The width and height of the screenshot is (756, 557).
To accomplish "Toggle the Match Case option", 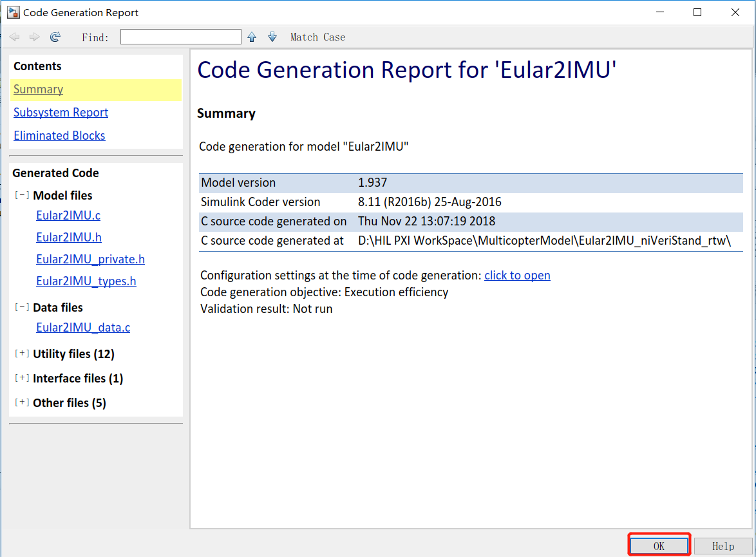I will pyautogui.click(x=317, y=37).
